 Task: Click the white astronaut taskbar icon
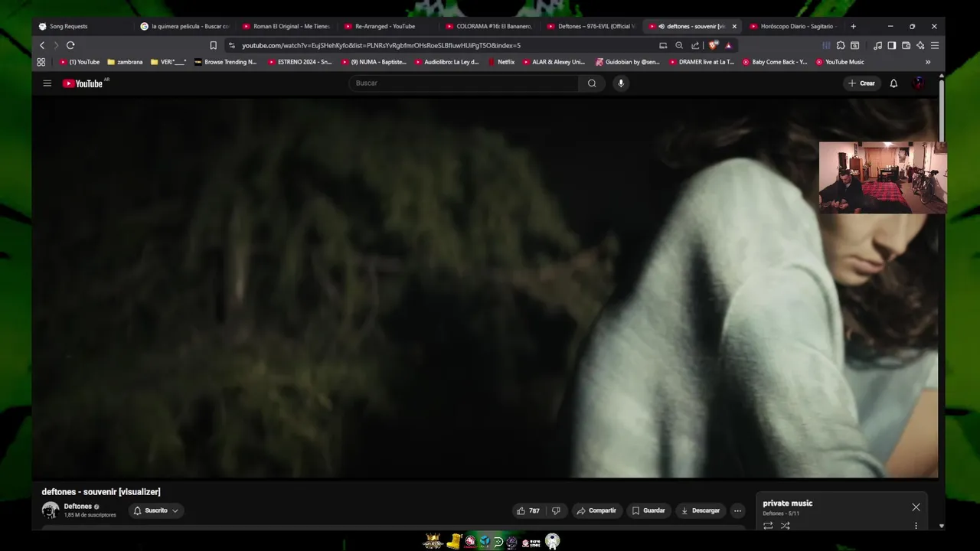tap(552, 541)
